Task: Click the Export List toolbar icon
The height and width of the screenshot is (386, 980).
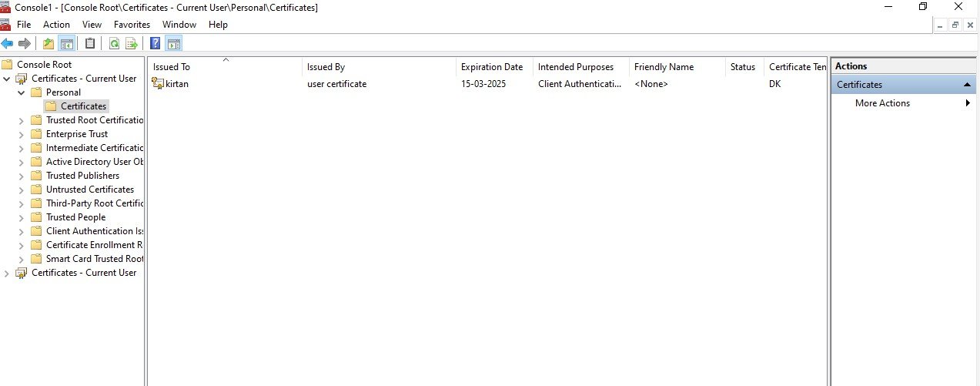Action: tap(132, 44)
